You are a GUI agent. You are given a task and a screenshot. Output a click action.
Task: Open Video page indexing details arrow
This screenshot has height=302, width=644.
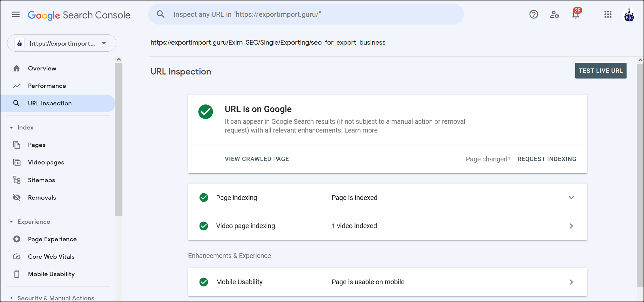click(571, 226)
